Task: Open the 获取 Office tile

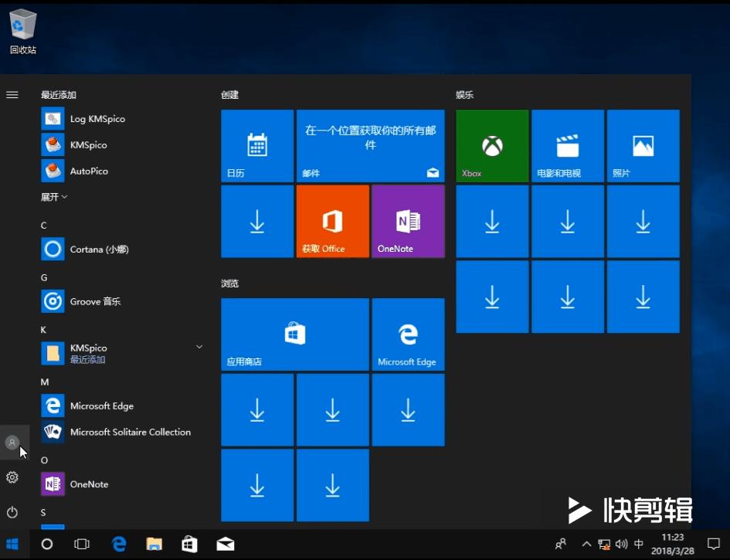Action: [x=332, y=221]
